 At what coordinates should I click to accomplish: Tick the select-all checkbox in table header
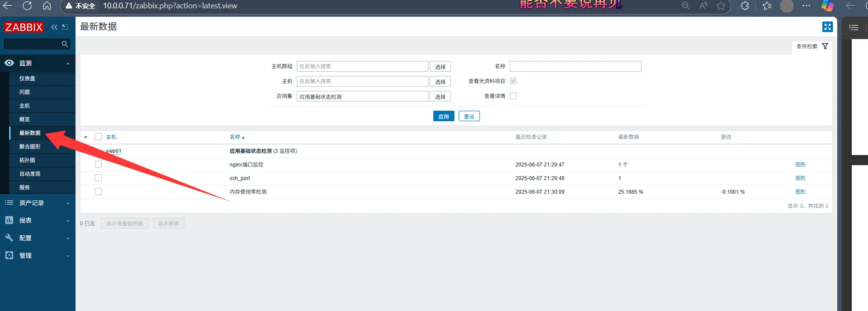(98, 137)
